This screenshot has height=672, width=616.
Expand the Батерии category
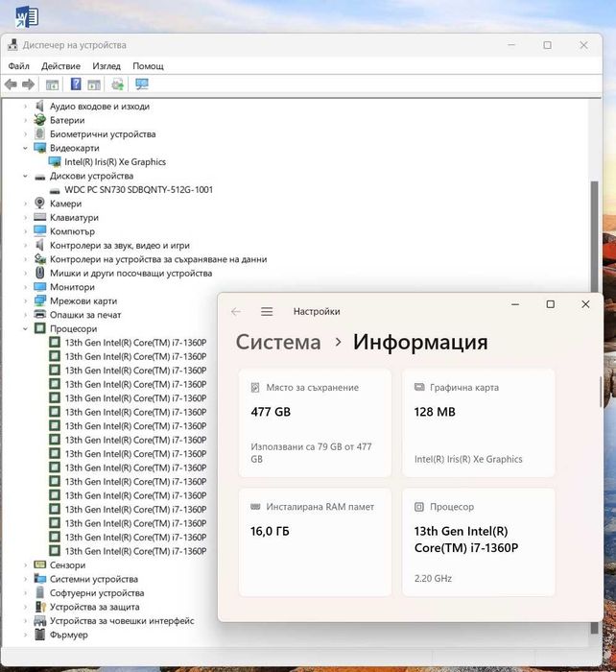coord(25,120)
